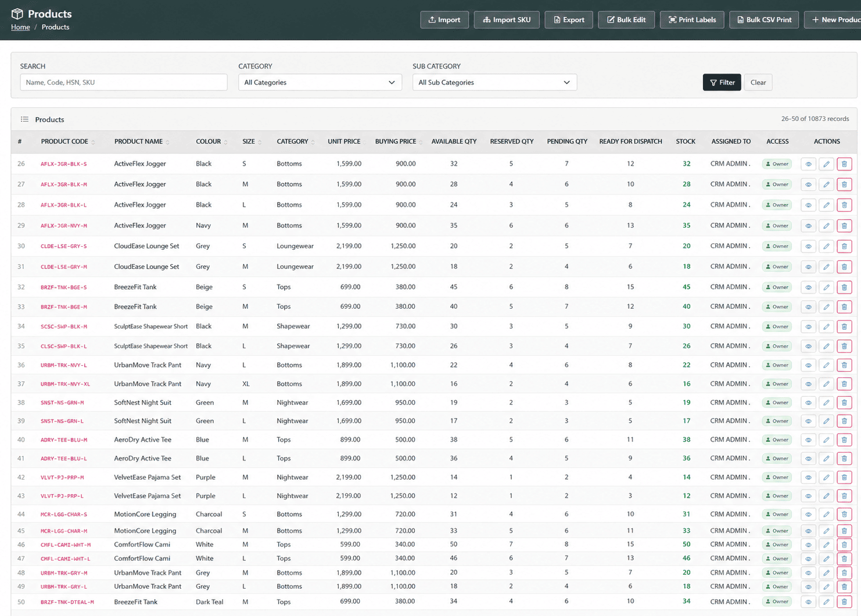
Task: Click the Export button
Action: [x=569, y=20]
